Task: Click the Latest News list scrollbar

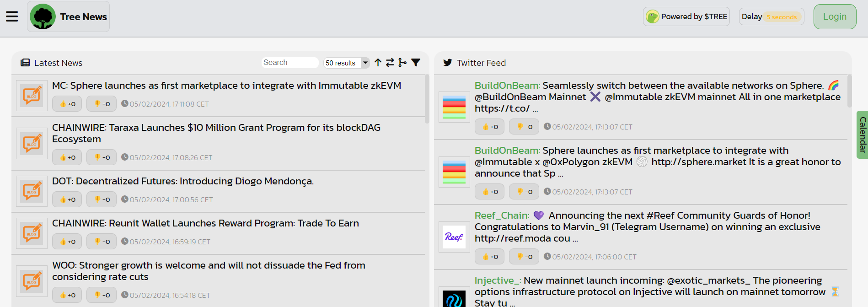Action: click(x=427, y=99)
